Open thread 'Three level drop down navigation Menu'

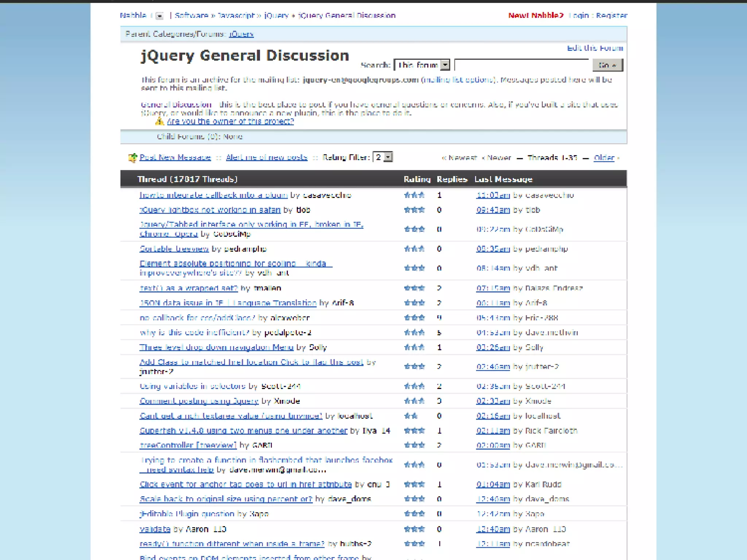click(216, 347)
